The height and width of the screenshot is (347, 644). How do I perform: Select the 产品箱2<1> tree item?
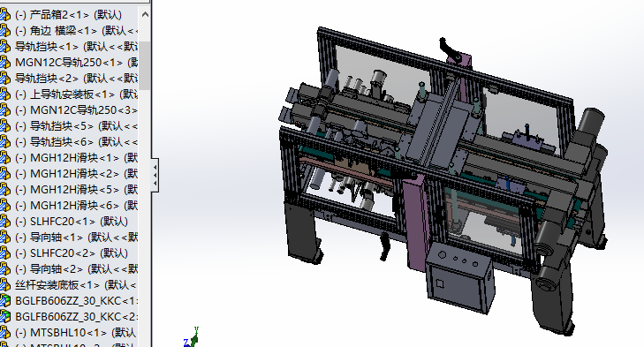[68, 15]
